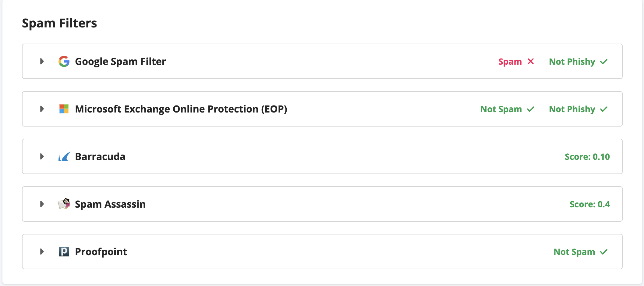
Task: Expand the Microsoft EOP row arrow
Action: (x=42, y=109)
